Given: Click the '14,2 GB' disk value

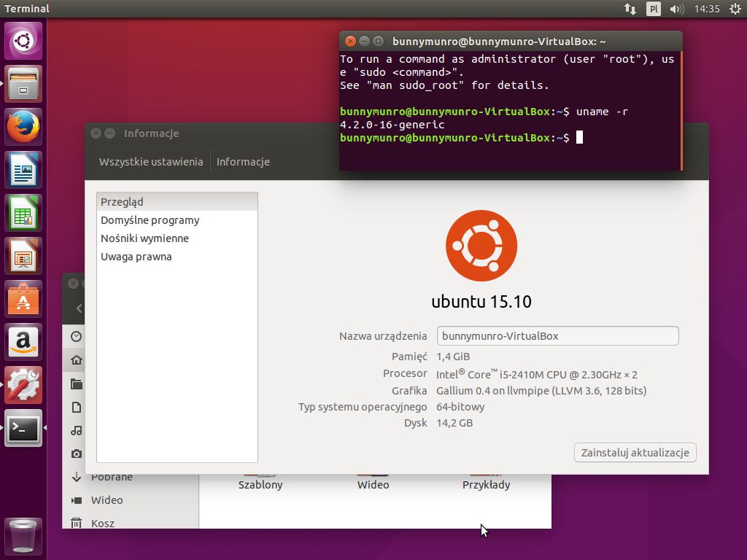Looking at the screenshot, I should pos(454,423).
